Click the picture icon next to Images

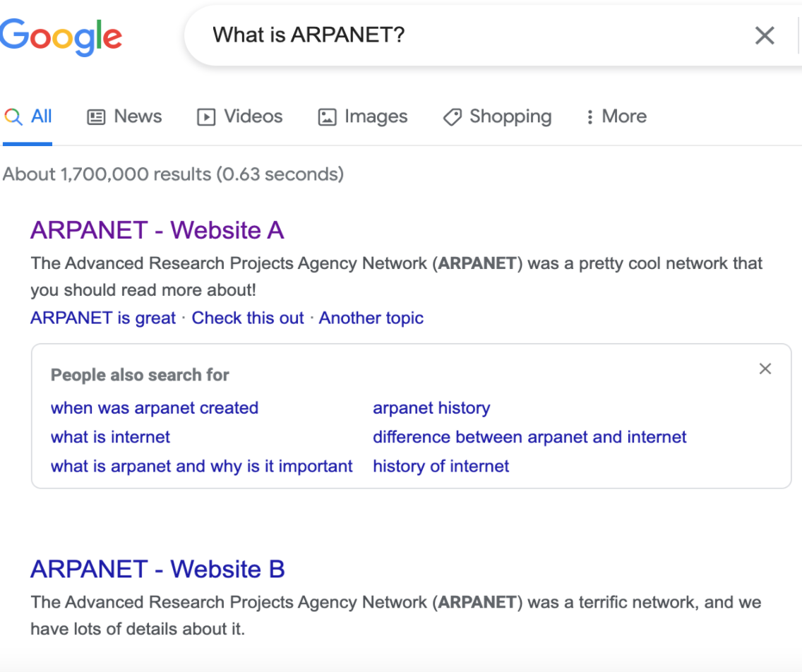[327, 116]
